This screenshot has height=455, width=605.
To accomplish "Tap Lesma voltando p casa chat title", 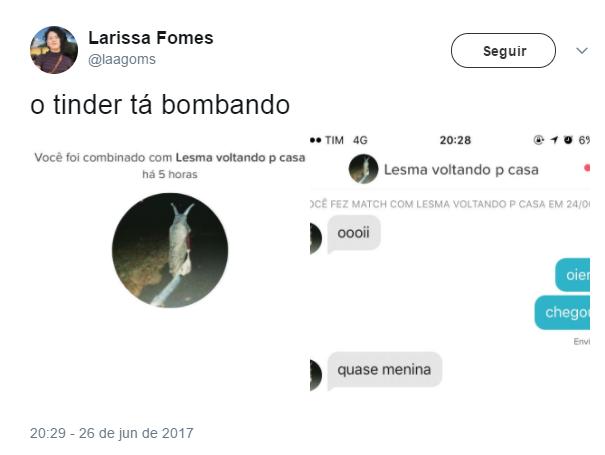I will point(461,169).
